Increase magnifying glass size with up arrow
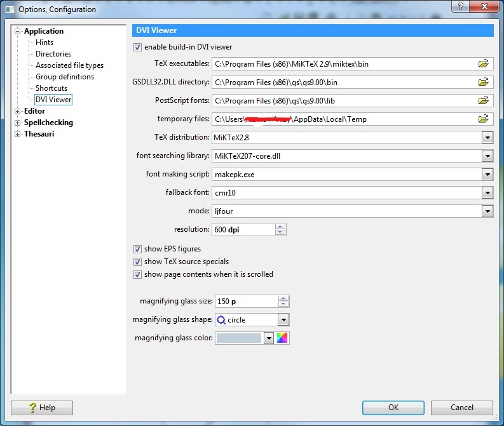 click(x=283, y=298)
